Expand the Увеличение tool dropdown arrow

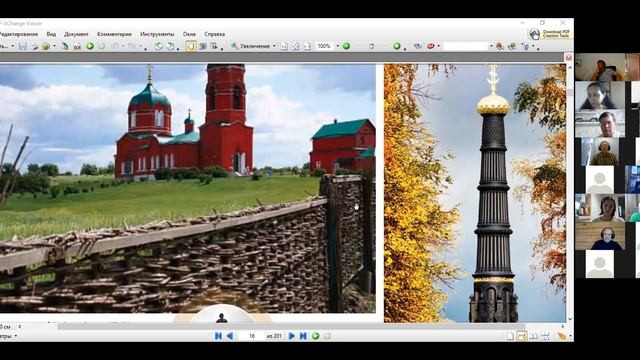(x=274, y=46)
